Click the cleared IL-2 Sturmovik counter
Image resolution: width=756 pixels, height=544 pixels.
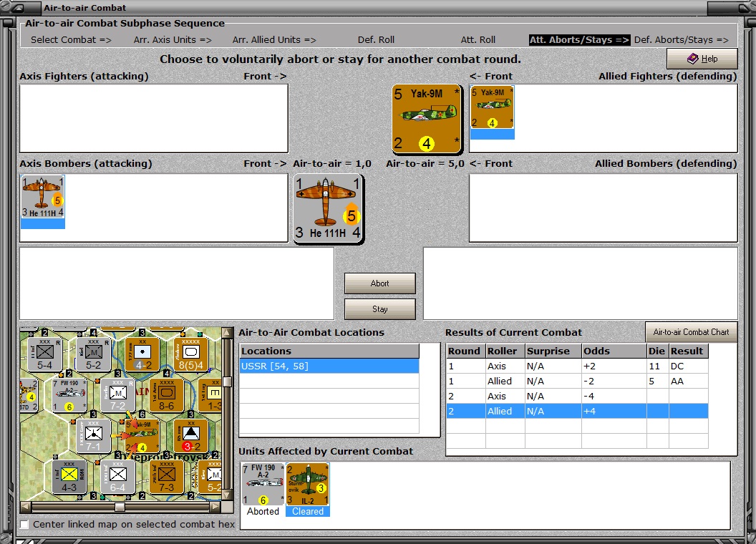click(308, 484)
